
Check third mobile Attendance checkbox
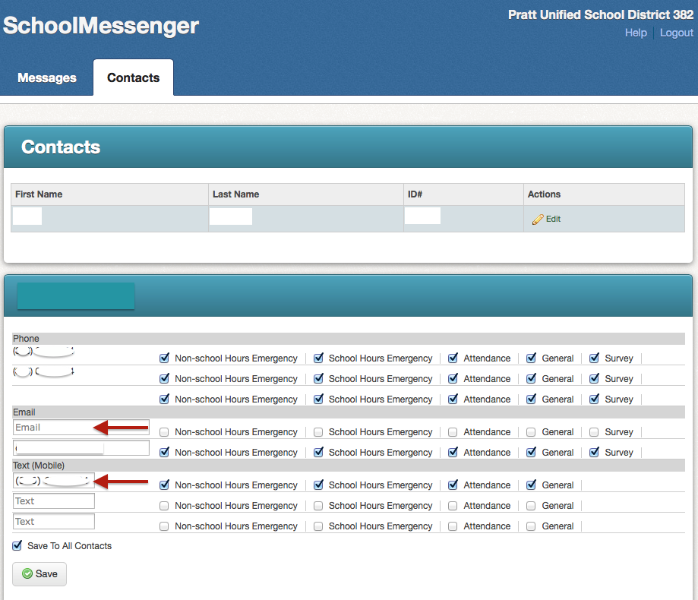(x=453, y=526)
